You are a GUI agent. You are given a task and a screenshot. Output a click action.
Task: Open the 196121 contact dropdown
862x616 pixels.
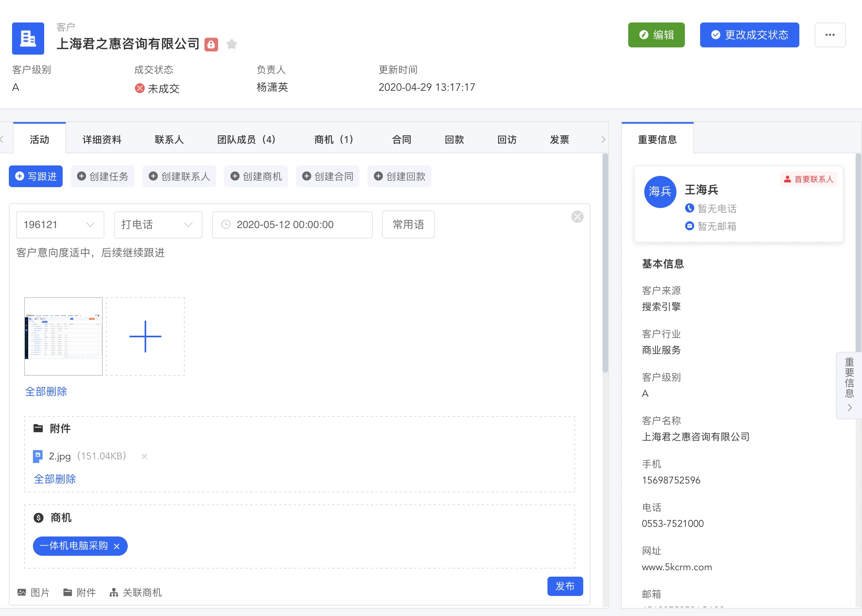[60, 224]
